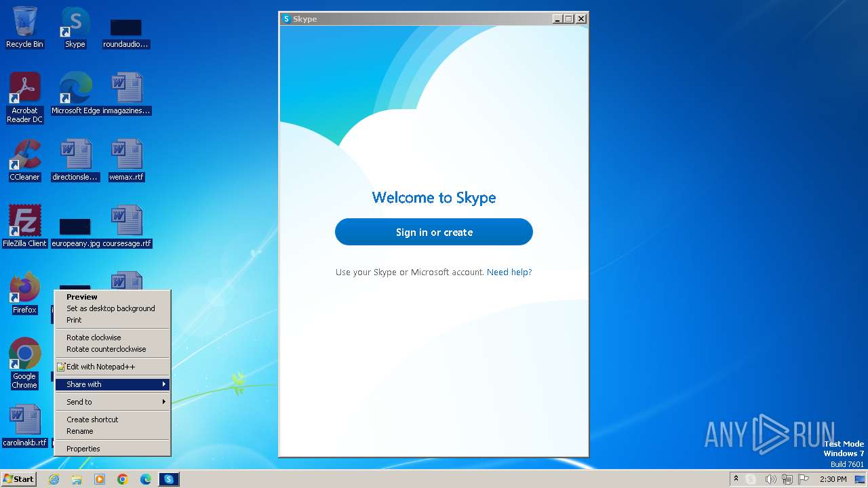Open Microsoft Edge desktop shortcut
This screenshot has height=488, width=868.
[75, 94]
